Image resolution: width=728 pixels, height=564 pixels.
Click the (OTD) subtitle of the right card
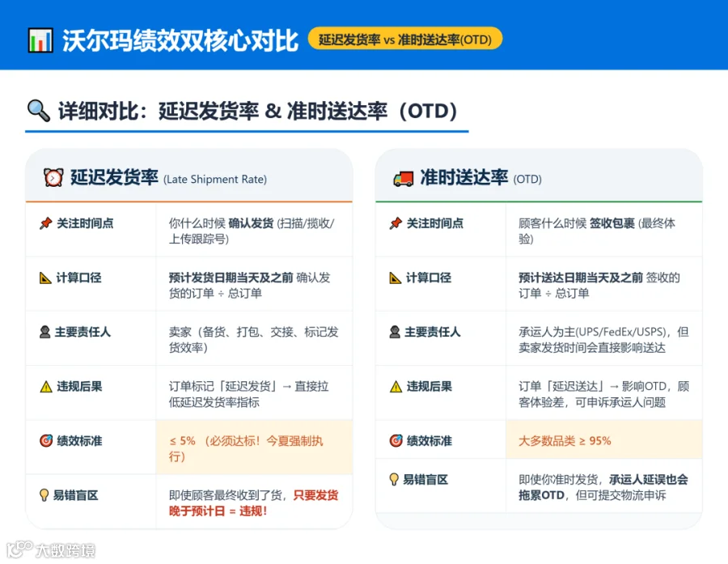[x=527, y=180]
